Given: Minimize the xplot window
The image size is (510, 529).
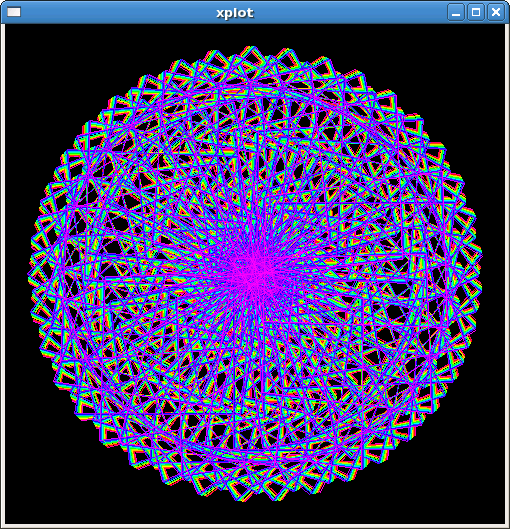Looking at the screenshot, I should [x=456, y=12].
